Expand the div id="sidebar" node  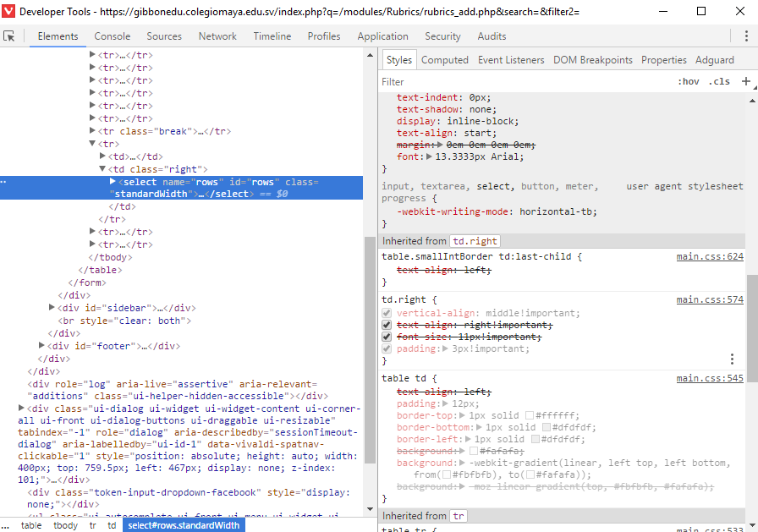(52, 307)
